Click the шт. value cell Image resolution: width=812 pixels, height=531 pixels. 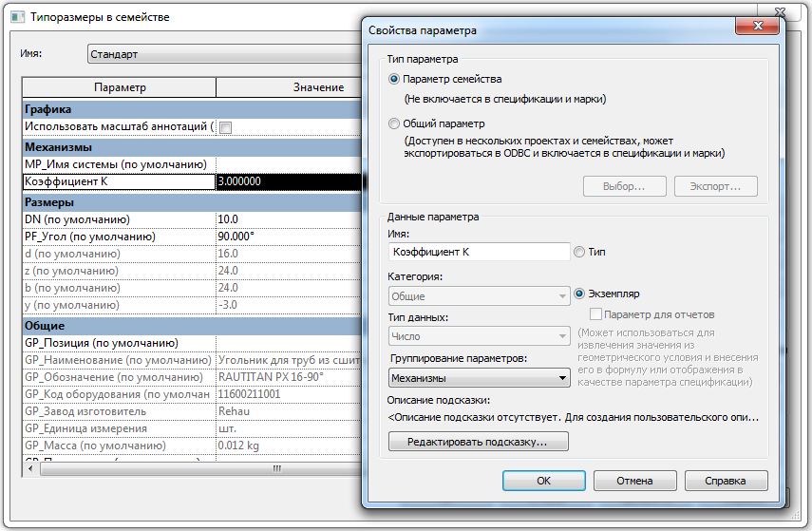[289, 429]
